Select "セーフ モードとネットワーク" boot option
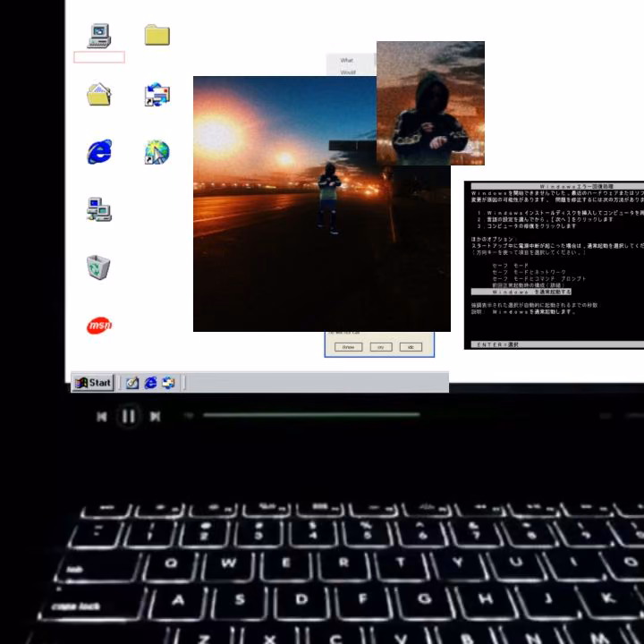 [529, 272]
